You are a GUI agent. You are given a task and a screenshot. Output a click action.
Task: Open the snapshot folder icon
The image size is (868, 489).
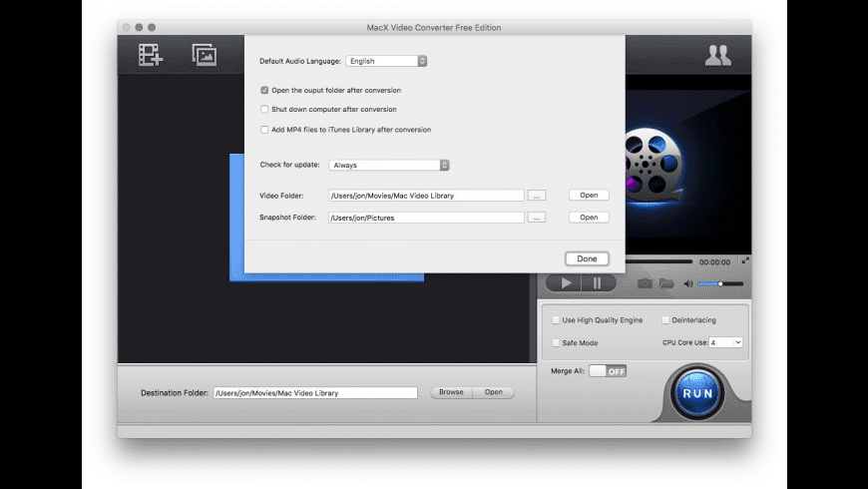pyautogui.click(x=665, y=283)
